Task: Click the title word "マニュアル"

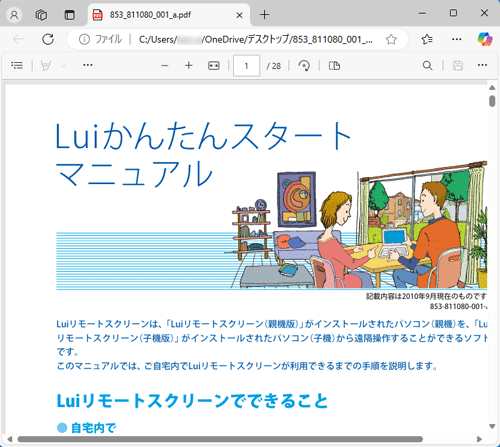Action: click(x=134, y=174)
